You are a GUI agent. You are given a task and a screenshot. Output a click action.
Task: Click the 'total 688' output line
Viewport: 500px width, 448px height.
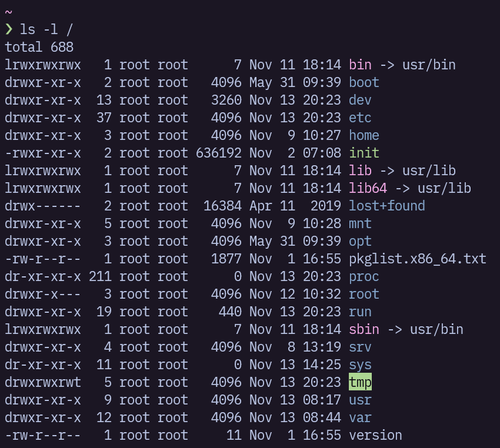click(39, 47)
